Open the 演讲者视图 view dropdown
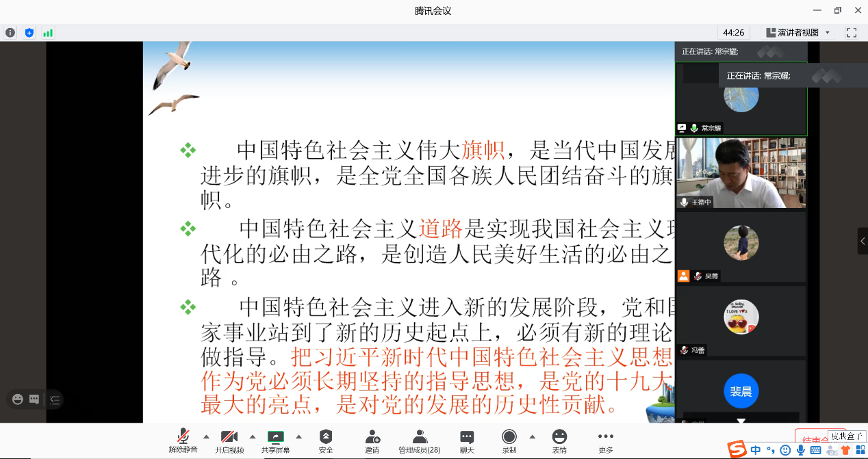This screenshot has height=459, width=868. pyautogui.click(x=797, y=33)
